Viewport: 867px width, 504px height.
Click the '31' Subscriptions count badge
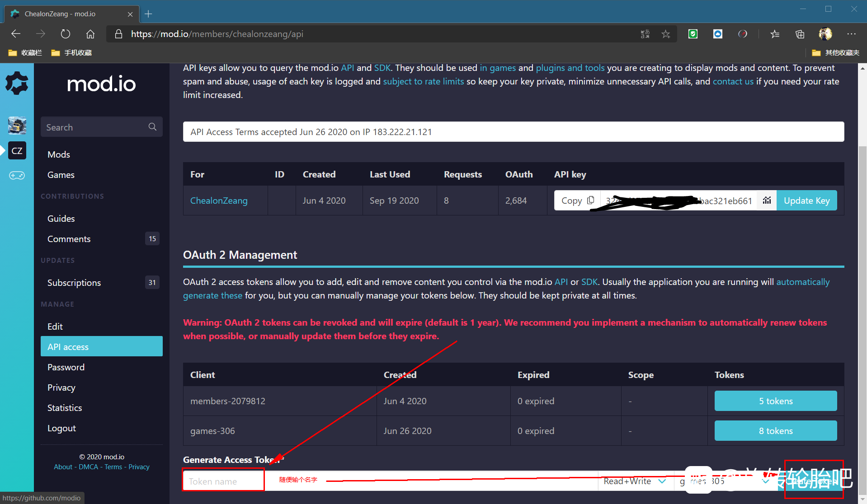tap(152, 282)
